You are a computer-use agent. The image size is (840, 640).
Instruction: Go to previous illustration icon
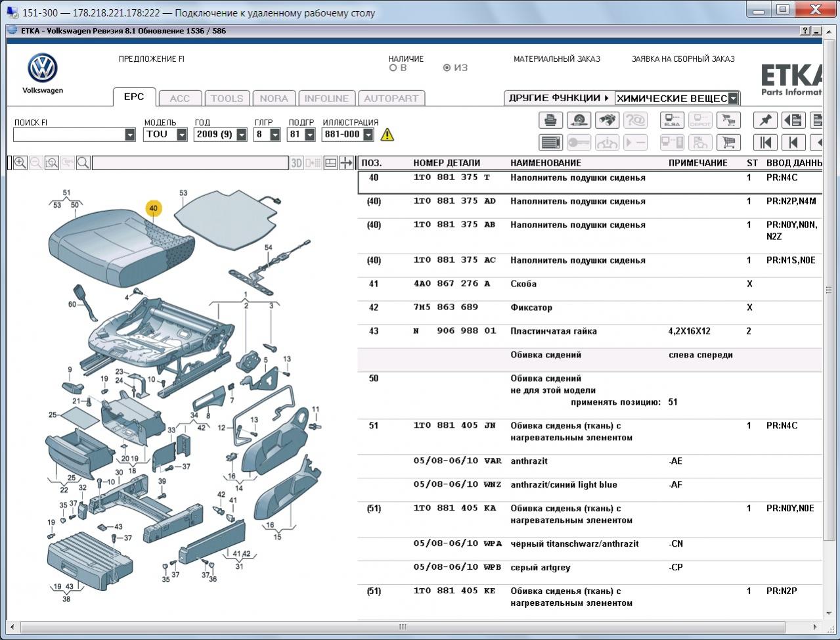coord(793,142)
